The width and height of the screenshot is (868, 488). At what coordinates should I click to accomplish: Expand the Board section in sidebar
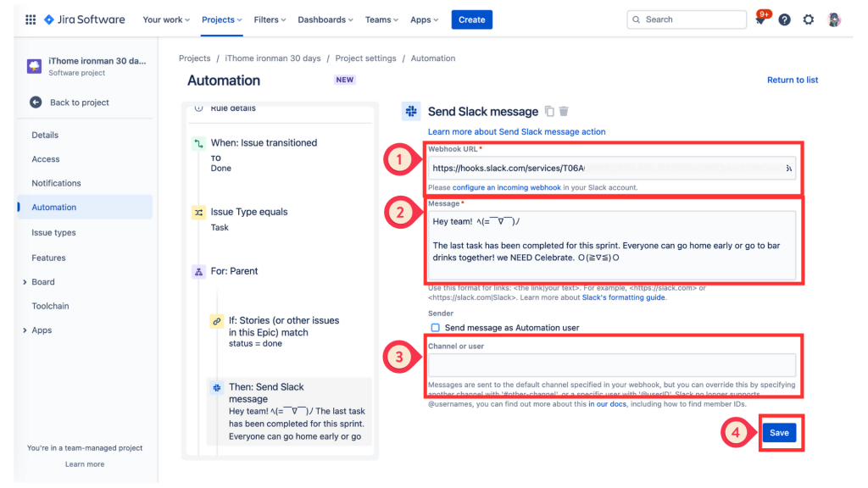pyautogui.click(x=25, y=282)
